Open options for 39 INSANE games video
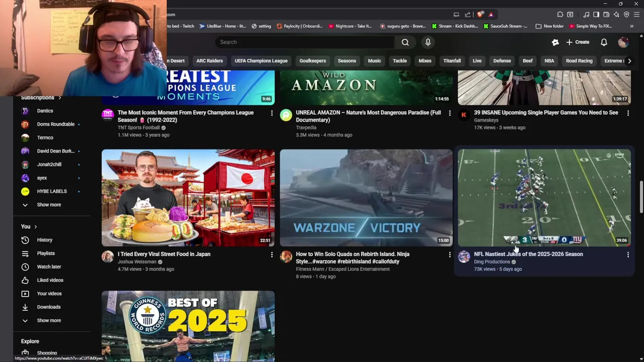The image size is (644, 362). [628, 113]
